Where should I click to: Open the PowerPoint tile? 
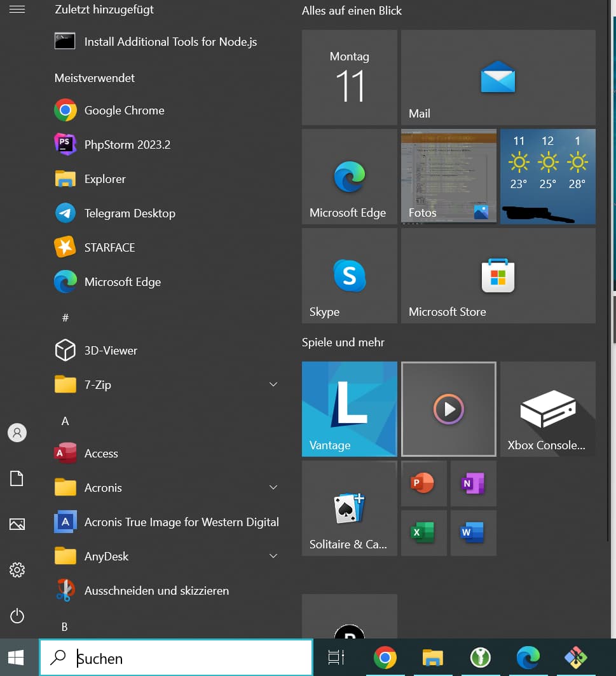[423, 483]
